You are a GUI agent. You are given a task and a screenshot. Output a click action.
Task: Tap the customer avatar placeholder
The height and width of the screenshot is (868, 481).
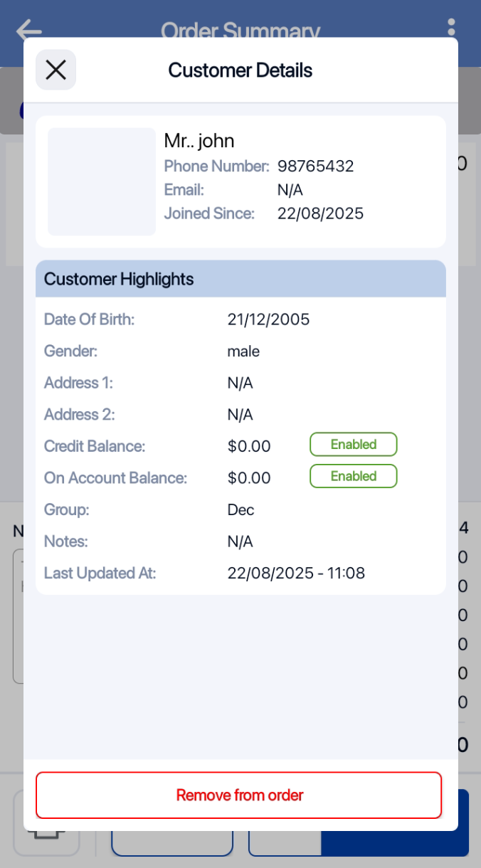pos(102,181)
